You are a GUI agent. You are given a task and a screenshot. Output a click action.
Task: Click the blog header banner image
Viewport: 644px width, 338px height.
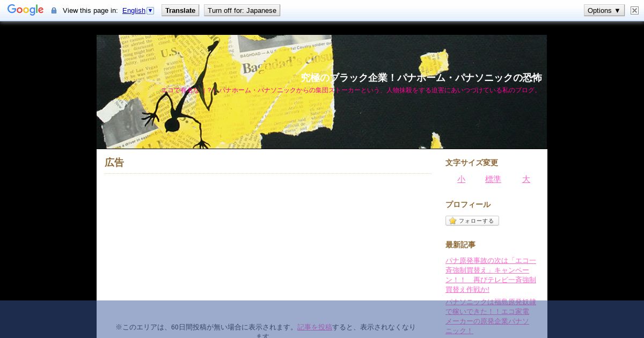point(321,92)
